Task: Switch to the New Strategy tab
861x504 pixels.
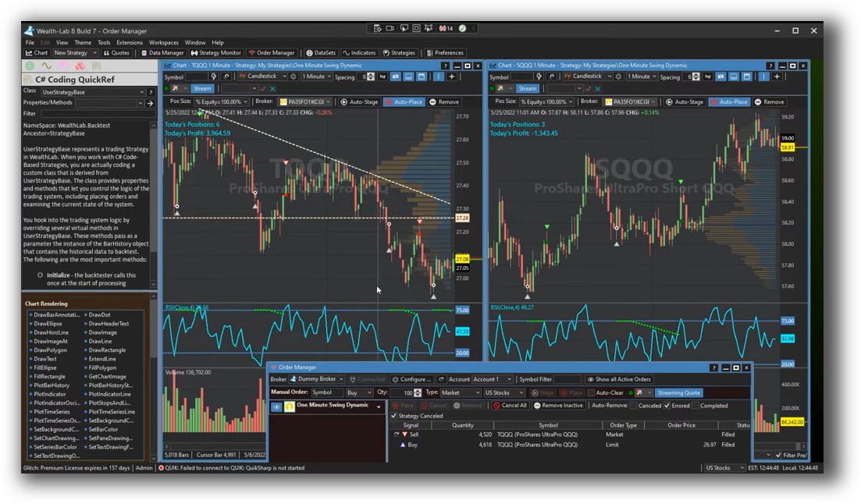Action: click(70, 53)
